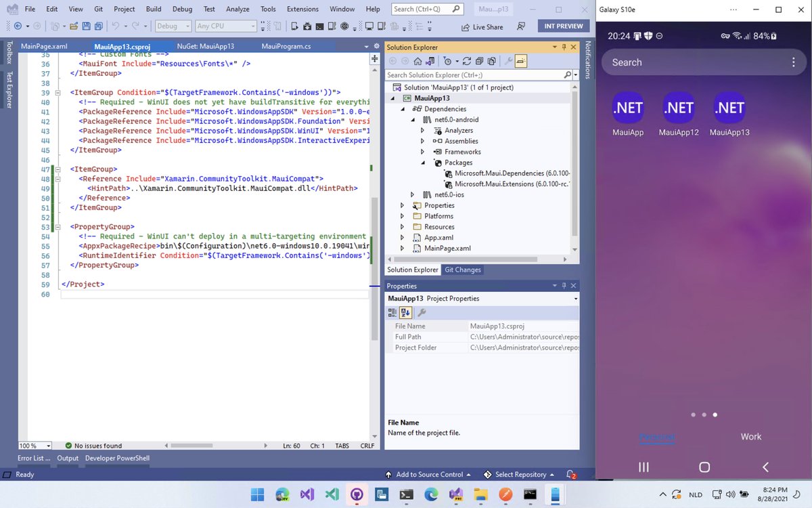Click Sync with Active Document refresh icon
812x508 pixels.
point(468,61)
